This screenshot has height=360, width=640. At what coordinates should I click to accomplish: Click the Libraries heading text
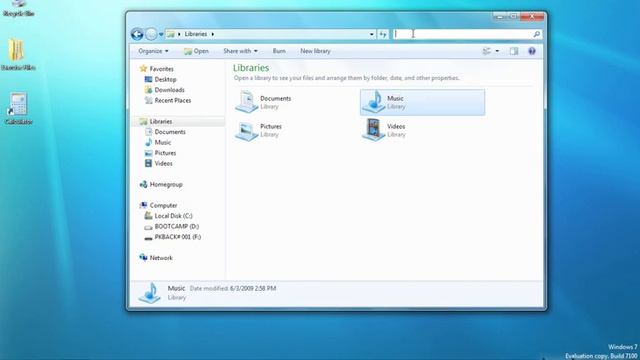(251, 68)
